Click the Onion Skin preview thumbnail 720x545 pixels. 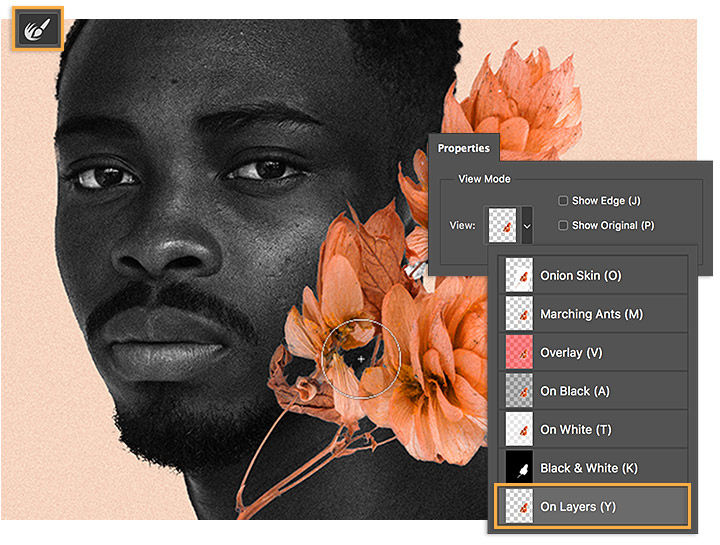519,275
